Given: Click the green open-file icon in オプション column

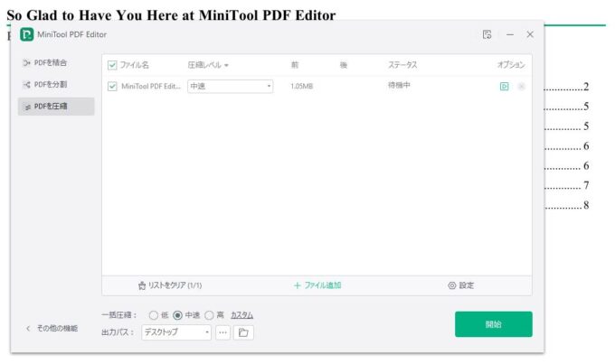Looking at the screenshot, I should tap(505, 86).
